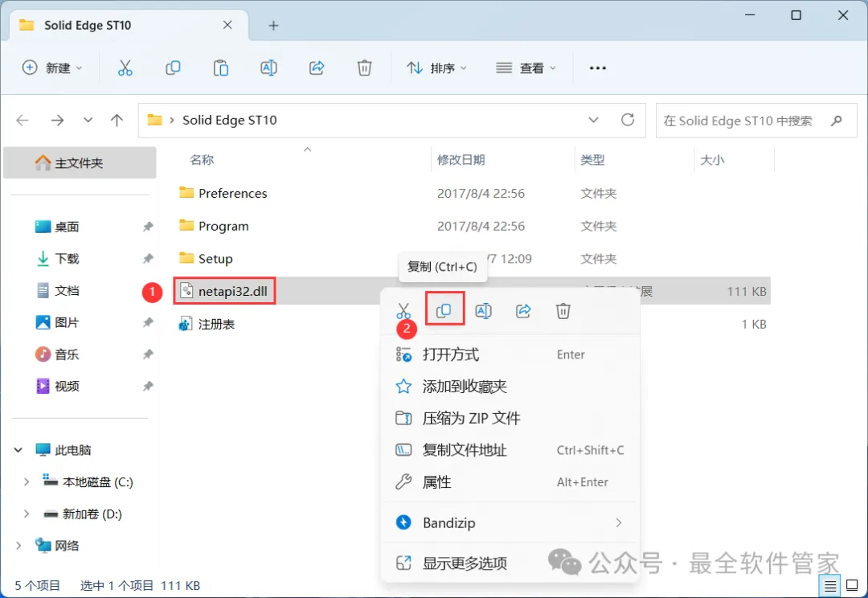Viewport: 868px width, 598px height.
Task: Unpin 图片 from quick access
Action: 148,322
